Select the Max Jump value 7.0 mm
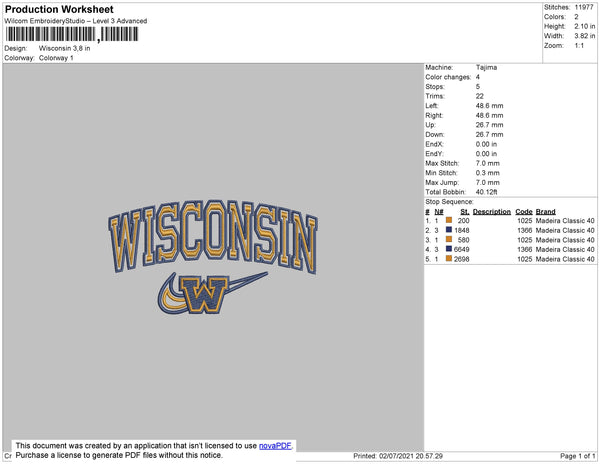The height and width of the screenshot is (464, 600). pyautogui.click(x=488, y=182)
